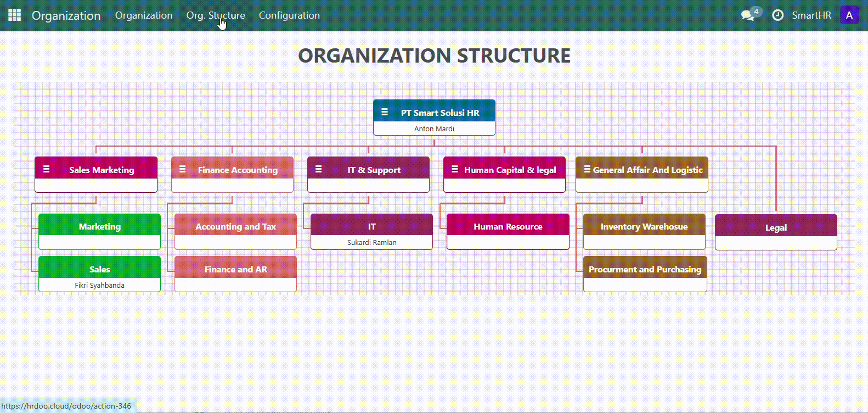This screenshot has width=868, height=413.
Task: Open the Organization menu
Action: 144,15
